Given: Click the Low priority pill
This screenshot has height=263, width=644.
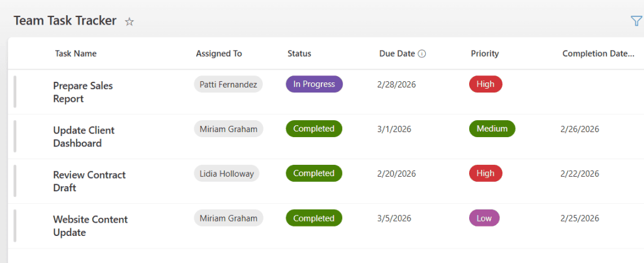Looking at the screenshot, I should pos(484,218).
